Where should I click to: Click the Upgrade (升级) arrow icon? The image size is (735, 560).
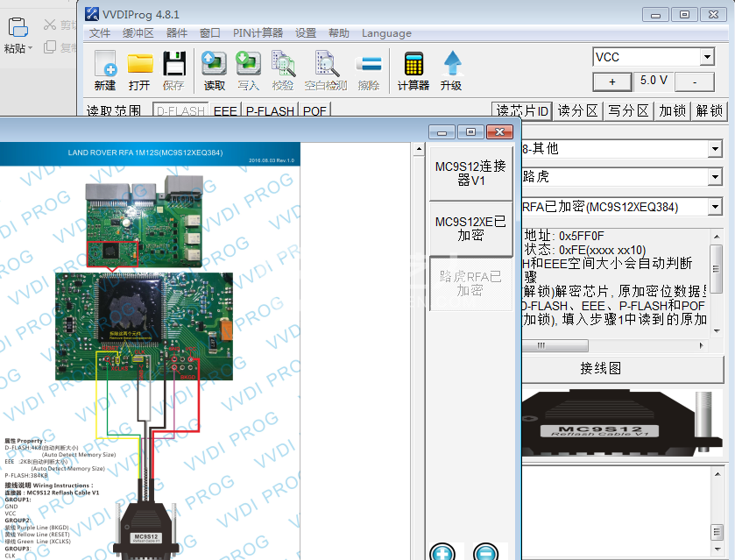[x=452, y=63]
